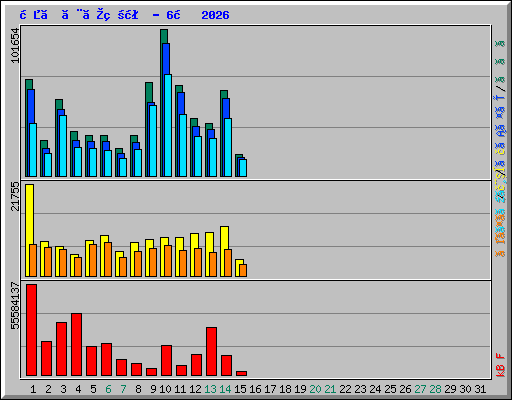The image size is (512, 400).
Task: Select the red bar for day 4
Action: point(76,345)
